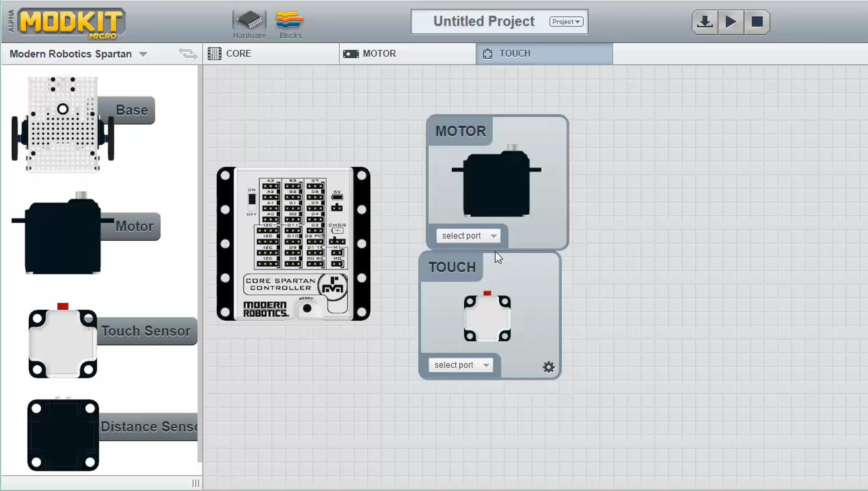Select the Base chassis thumbnail
The image size is (868, 491).
tap(63, 123)
